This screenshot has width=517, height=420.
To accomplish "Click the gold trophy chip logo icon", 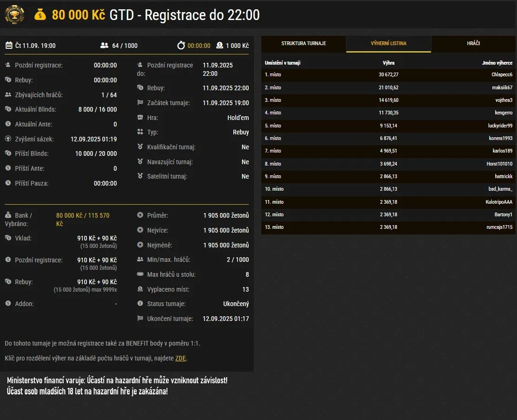I will tap(14, 14).
